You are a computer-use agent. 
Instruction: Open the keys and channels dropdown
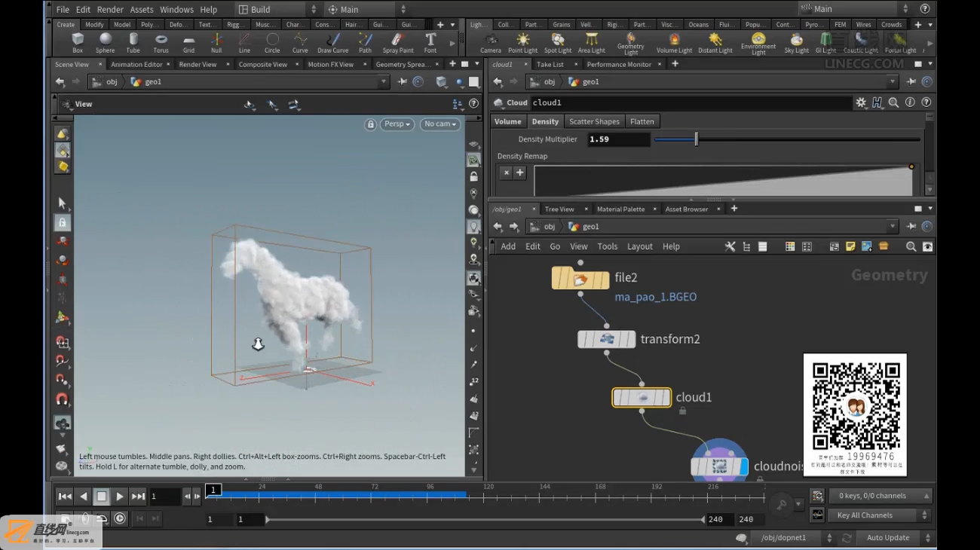click(880, 496)
